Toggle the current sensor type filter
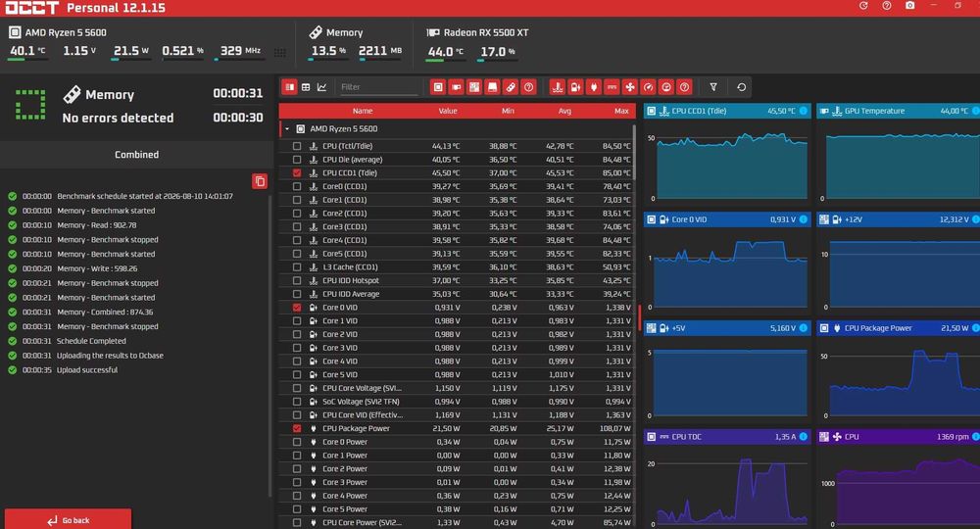This screenshot has height=529, width=980. (612, 87)
